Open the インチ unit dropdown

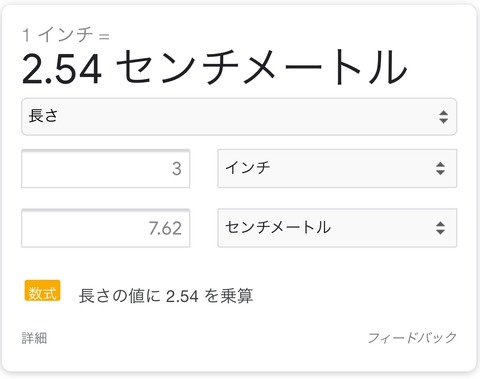337,168
